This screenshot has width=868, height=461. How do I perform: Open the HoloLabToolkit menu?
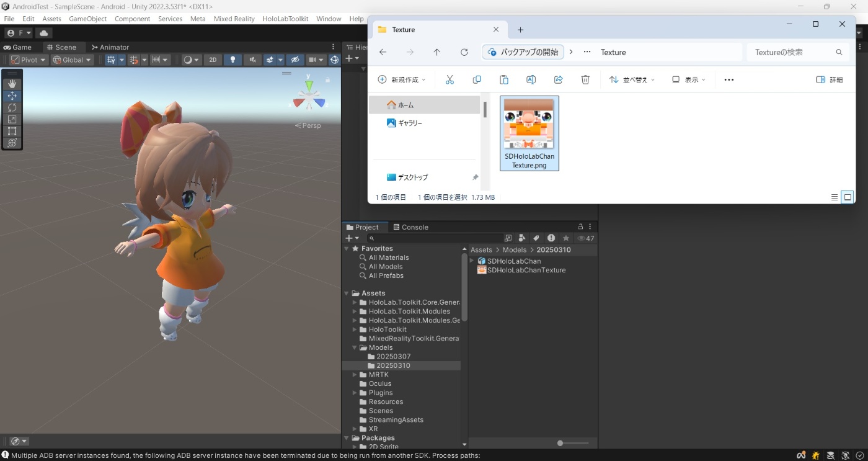click(x=285, y=19)
